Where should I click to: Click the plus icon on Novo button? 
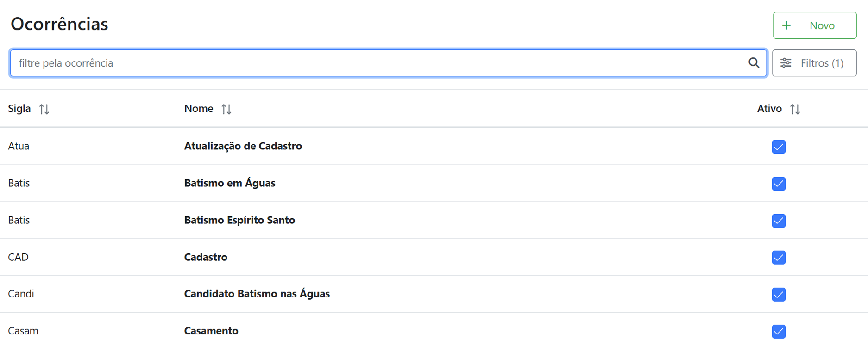pyautogui.click(x=786, y=25)
